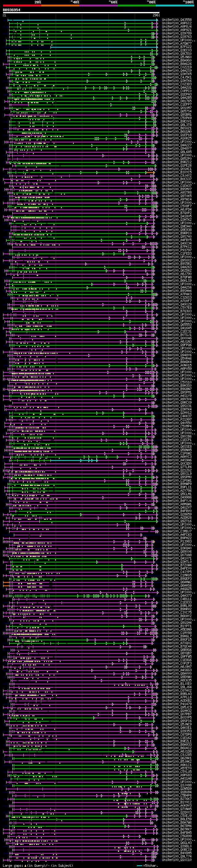197x868 pixels.
Task: Choose the UniRef100_Q5JN60 subject label
Action: point(176,57)
